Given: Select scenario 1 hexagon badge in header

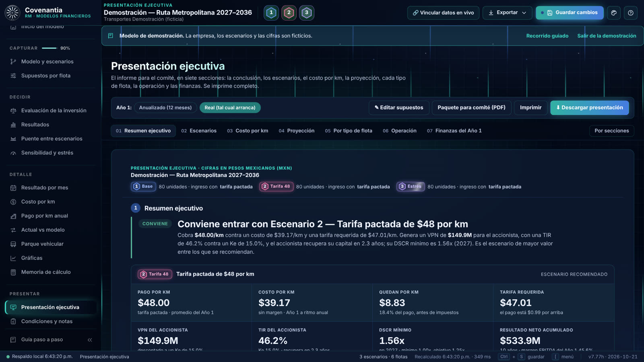Looking at the screenshot, I should click(x=271, y=13).
